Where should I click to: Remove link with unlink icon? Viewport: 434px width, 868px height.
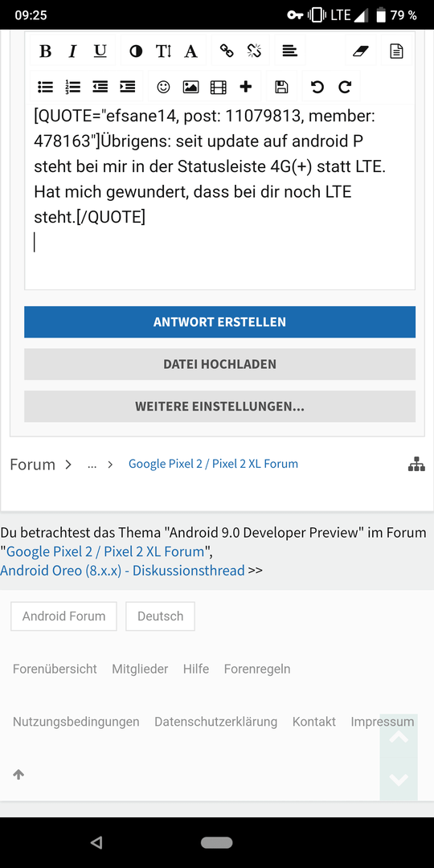pyautogui.click(x=254, y=51)
